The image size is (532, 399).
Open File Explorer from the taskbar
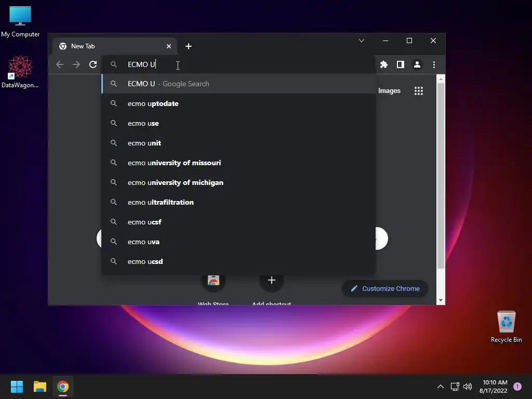click(39, 387)
